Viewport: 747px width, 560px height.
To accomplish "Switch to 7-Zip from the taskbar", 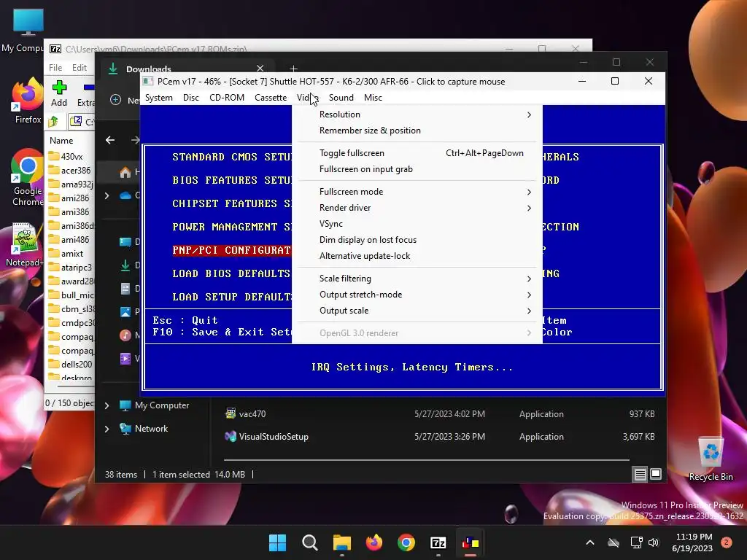I will (438, 542).
